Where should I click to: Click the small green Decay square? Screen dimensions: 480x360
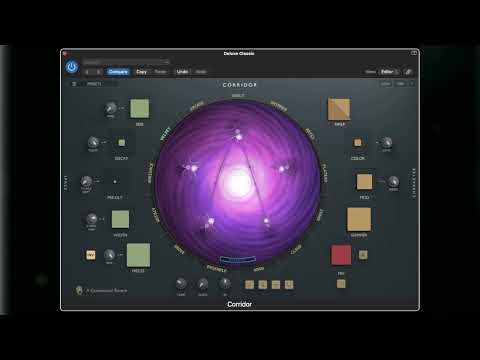pos(122,143)
